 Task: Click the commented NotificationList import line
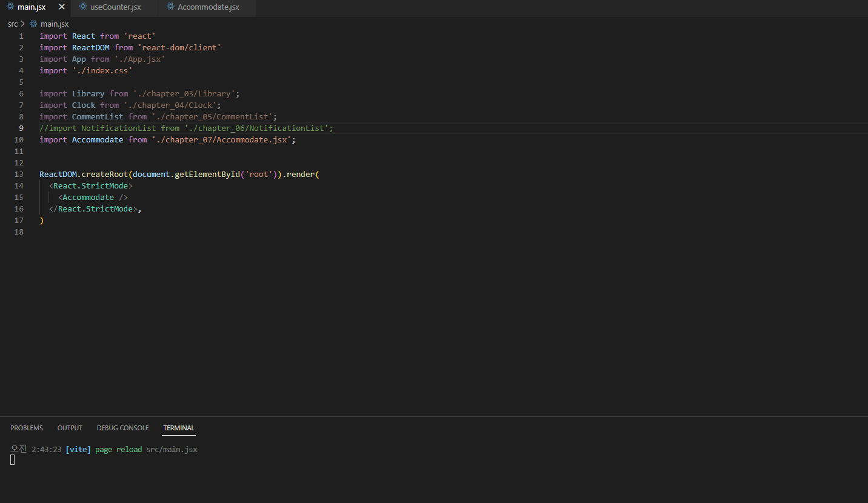point(187,128)
